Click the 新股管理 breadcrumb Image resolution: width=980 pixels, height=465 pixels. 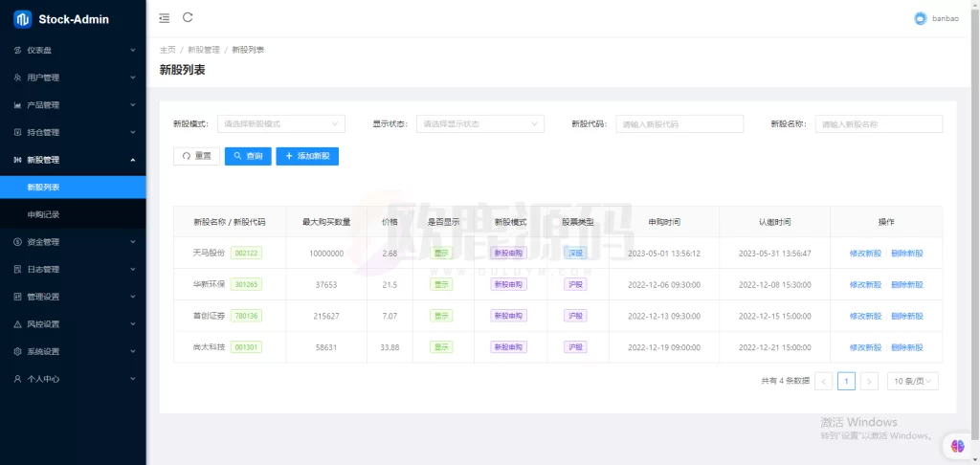click(204, 50)
